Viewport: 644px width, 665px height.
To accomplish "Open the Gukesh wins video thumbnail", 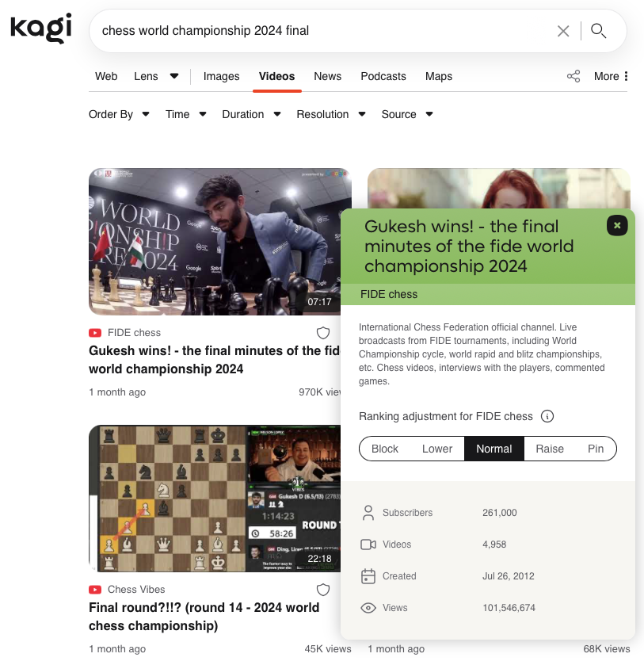I will tap(215, 242).
